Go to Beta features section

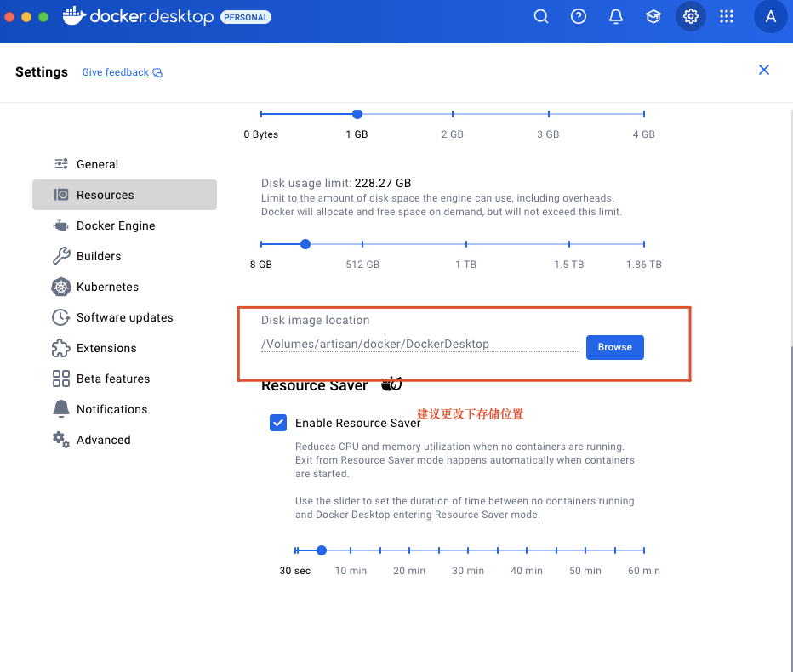pyautogui.click(x=124, y=379)
